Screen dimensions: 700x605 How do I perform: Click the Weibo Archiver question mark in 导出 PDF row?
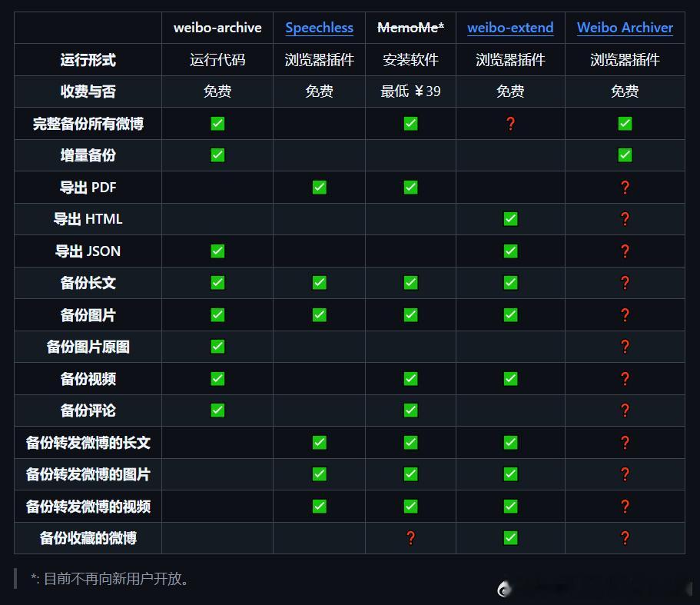625,187
